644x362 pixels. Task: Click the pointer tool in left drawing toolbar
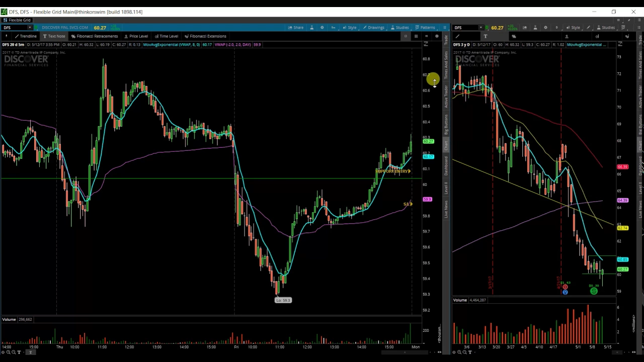click(x=6, y=36)
